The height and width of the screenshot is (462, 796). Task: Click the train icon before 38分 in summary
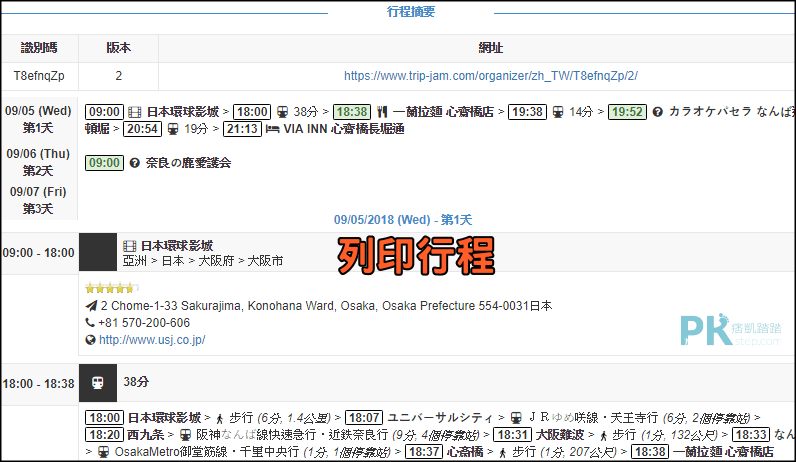tap(282, 112)
